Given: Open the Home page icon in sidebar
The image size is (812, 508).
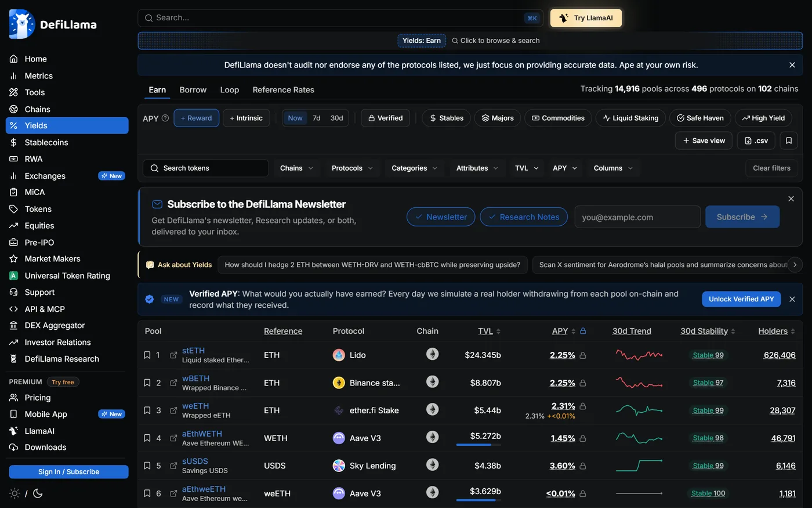Looking at the screenshot, I should point(14,59).
